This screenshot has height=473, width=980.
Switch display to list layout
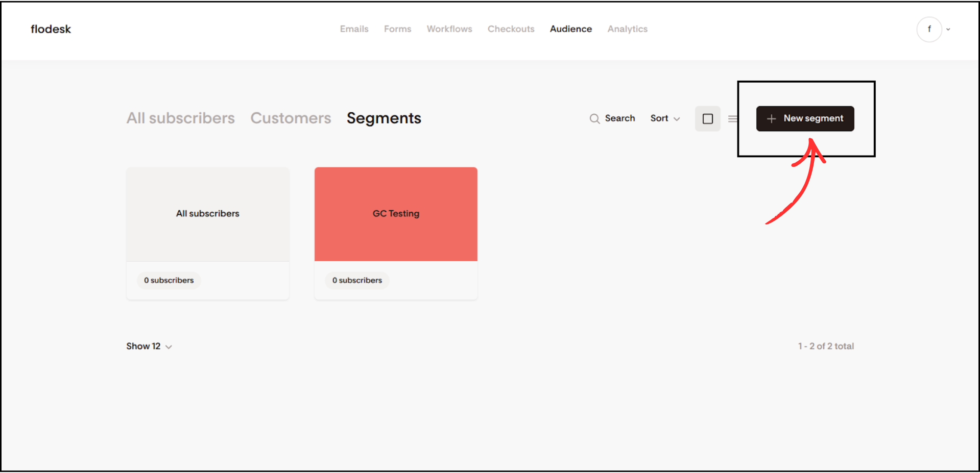(733, 118)
